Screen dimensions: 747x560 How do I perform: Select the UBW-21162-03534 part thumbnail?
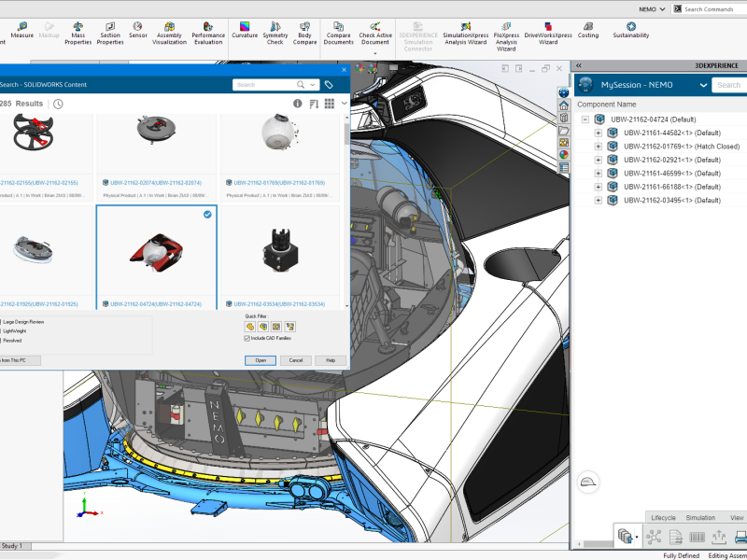280,250
